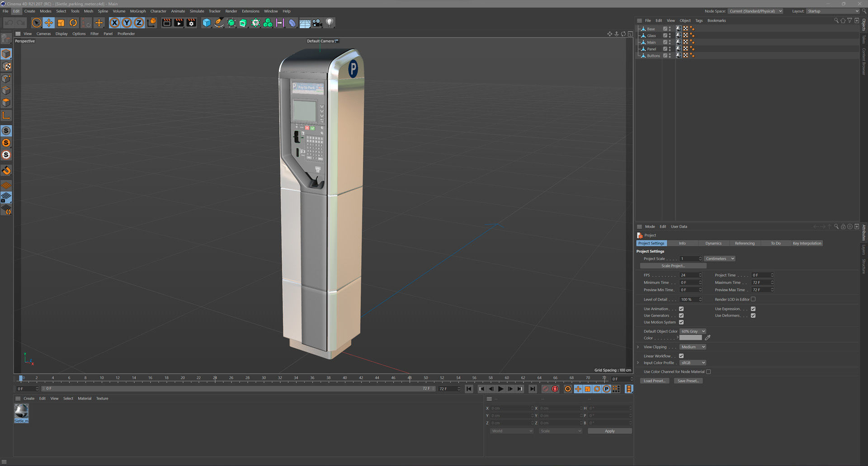
Task: Click the Undo arrow icon
Action: click(x=9, y=23)
